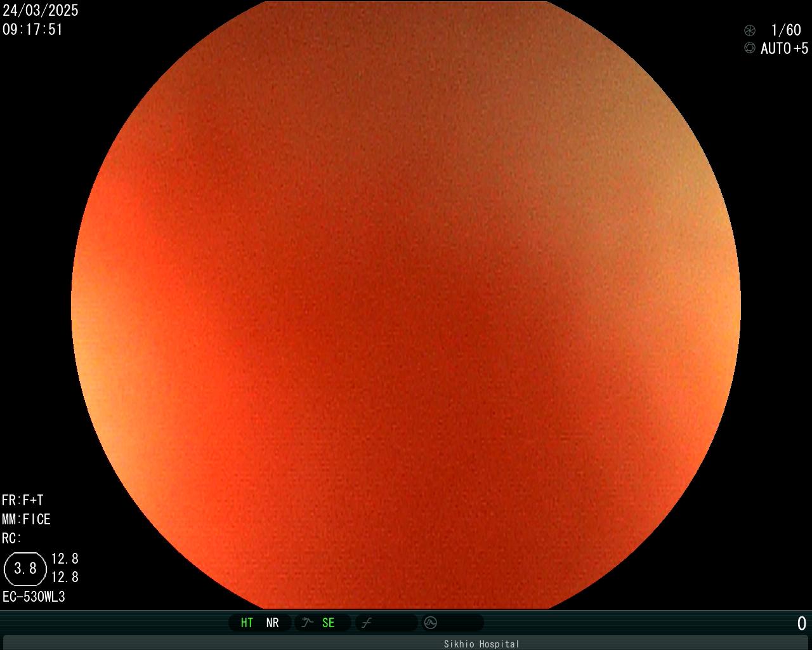Click the iris aperture icon beside AUTO+5
Screen dimensions: 812x650
(x=750, y=48)
